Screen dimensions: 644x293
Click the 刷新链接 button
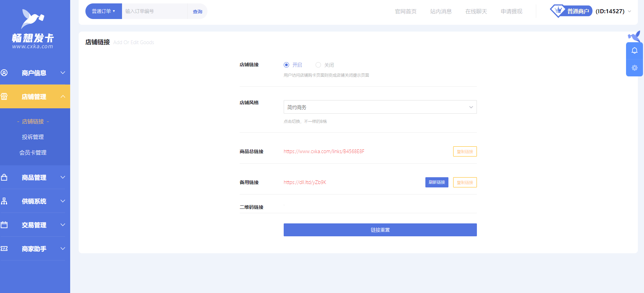coord(437,182)
